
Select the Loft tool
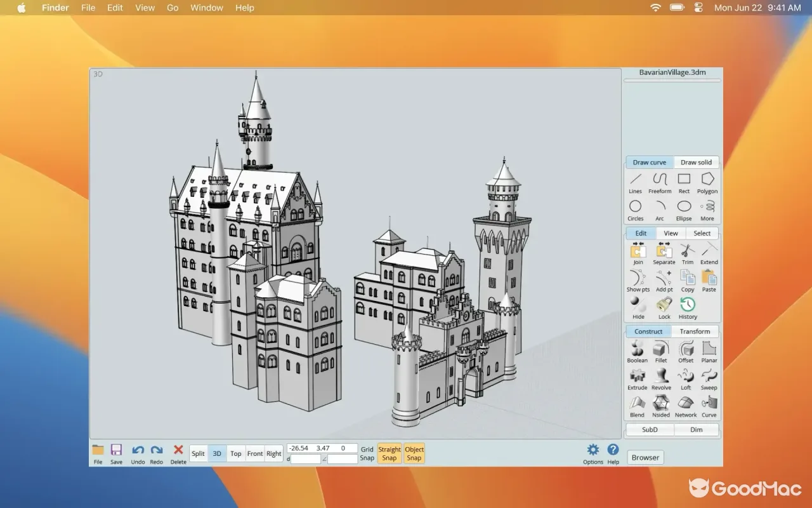click(x=686, y=380)
